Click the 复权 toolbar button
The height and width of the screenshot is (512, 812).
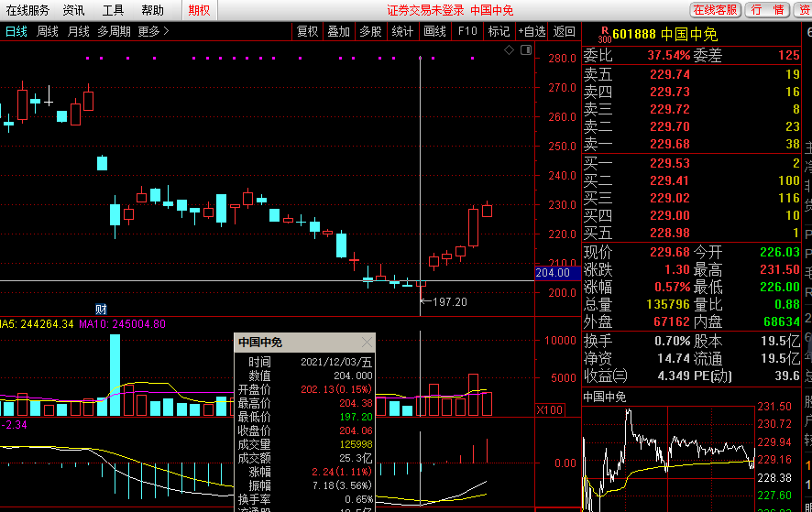click(308, 31)
